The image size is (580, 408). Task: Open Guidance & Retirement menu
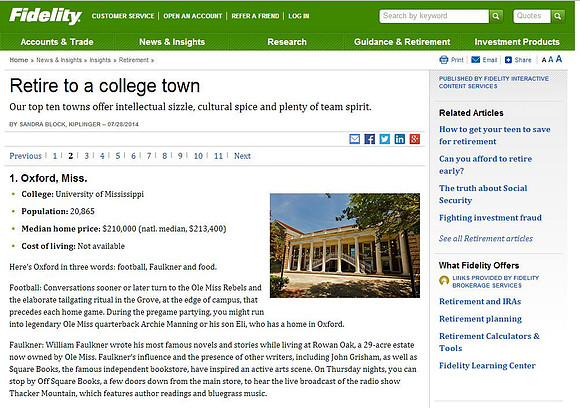(x=402, y=42)
